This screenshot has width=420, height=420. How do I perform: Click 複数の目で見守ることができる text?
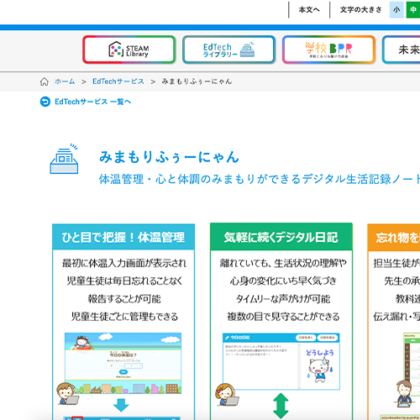point(283,316)
